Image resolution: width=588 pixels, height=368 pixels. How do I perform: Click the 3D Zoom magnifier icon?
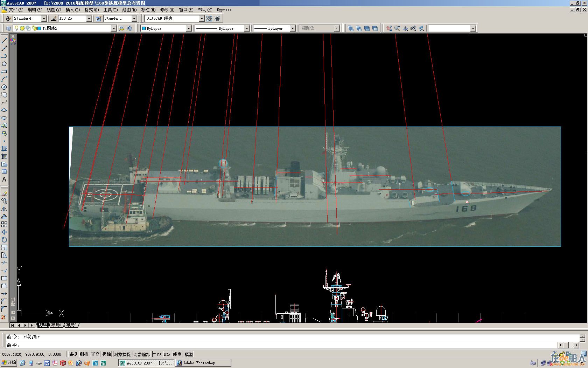(397, 28)
